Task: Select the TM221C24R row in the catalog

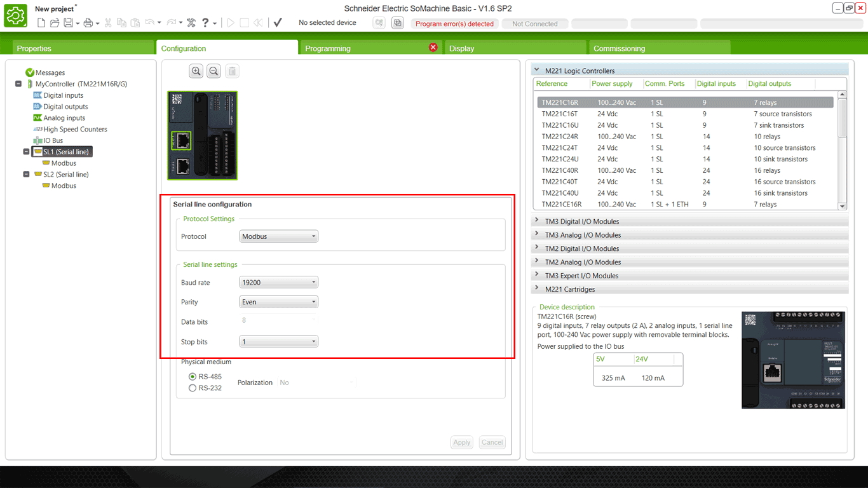Action: [x=685, y=137]
